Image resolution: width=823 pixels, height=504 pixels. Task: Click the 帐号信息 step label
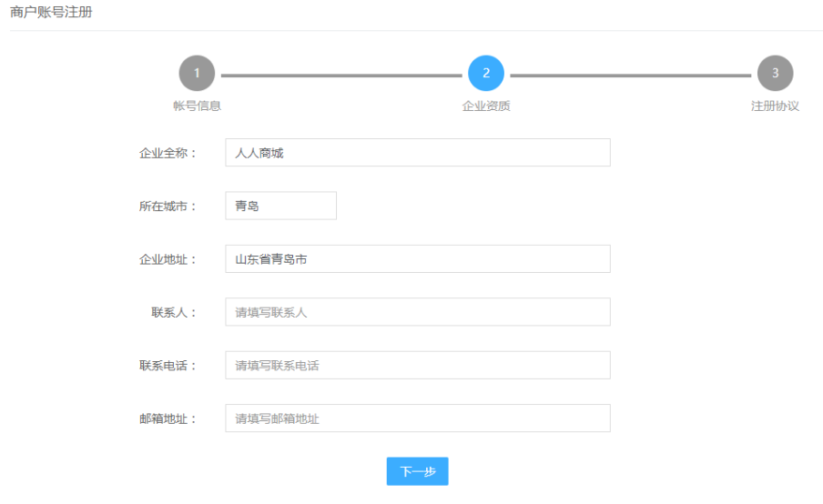pyautogui.click(x=197, y=106)
